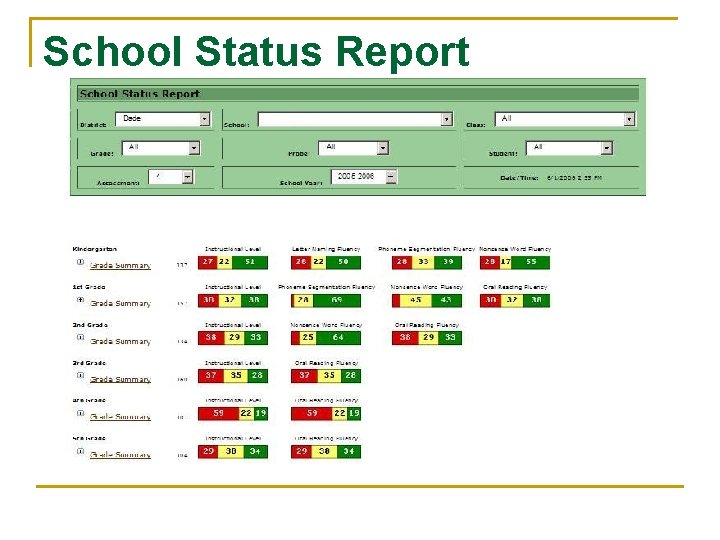Click the large School Status Report slide title
Image resolution: width=720 pixels, height=540 pixels.
[x=256, y=51]
